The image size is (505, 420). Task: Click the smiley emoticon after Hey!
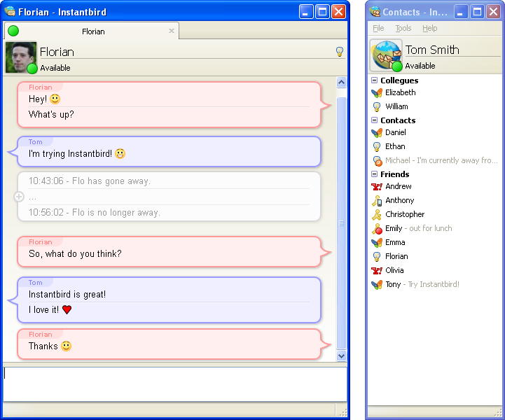pyautogui.click(x=55, y=99)
